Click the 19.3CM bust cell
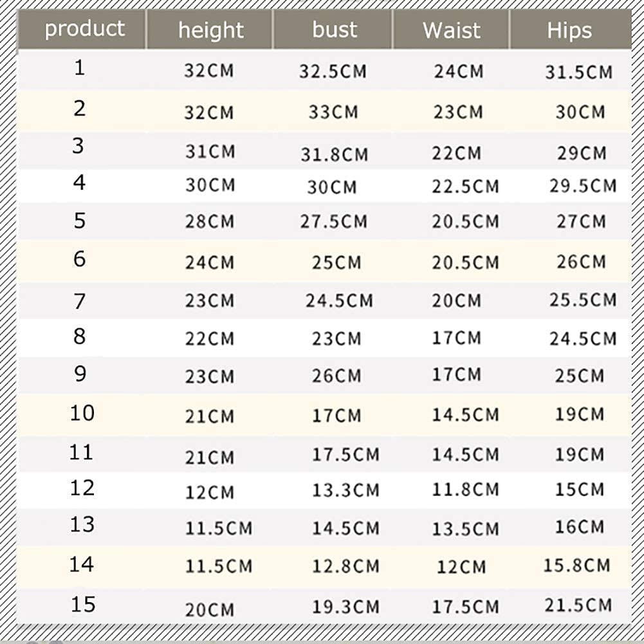The height and width of the screenshot is (644, 644). click(346, 607)
